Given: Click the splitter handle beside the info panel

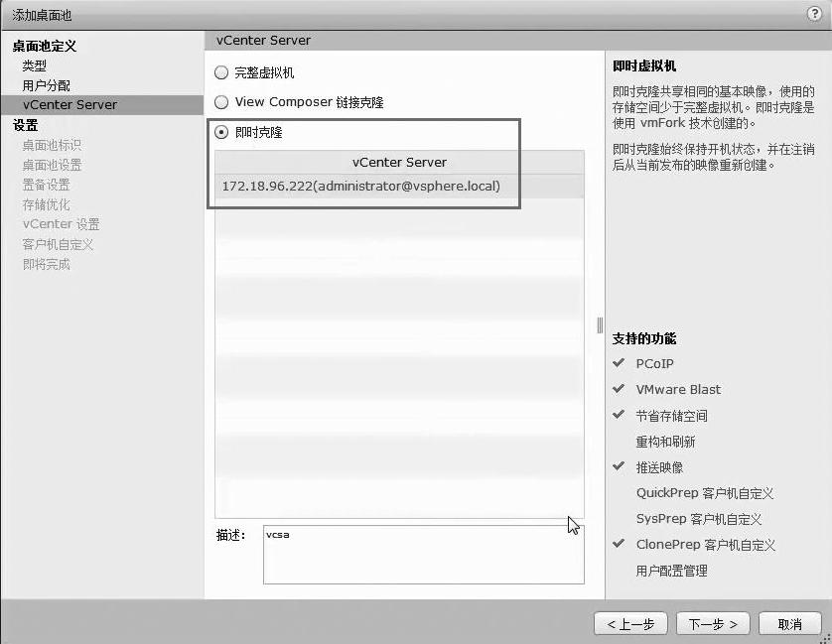Looking at the screenshot, I should [x=600, y=325].
